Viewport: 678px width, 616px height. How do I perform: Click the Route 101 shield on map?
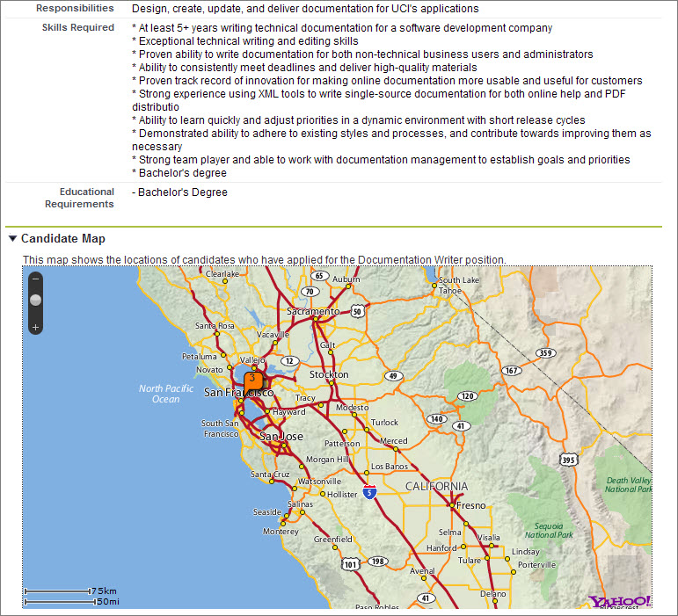(350, 564)
